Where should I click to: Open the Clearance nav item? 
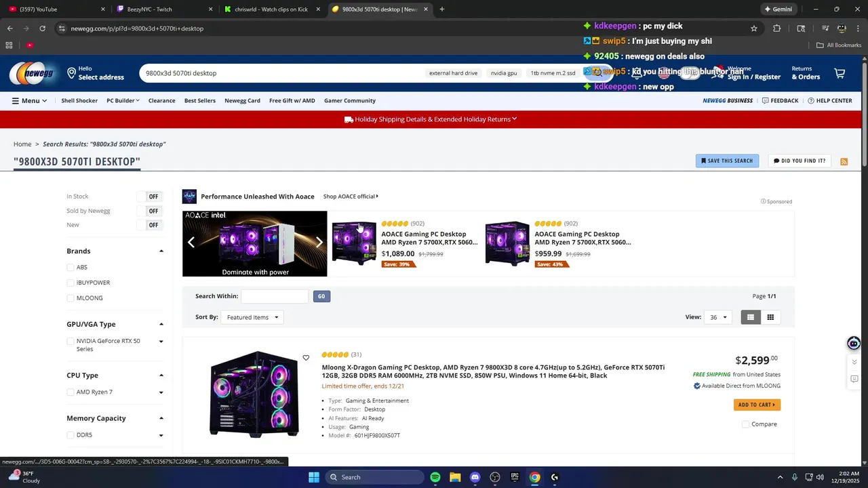pos(161,100)
